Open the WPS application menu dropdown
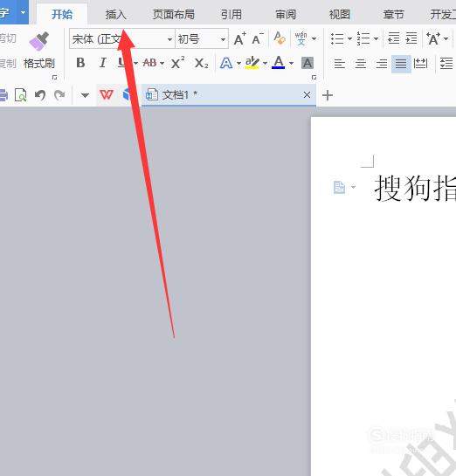This screenshot has width=456, height=476. [x=23, y=13]
